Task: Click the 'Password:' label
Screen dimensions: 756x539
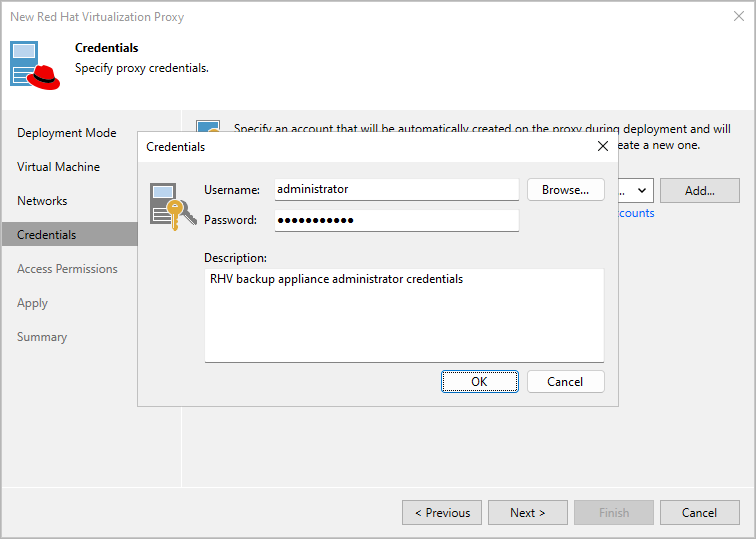Action: [230, 220]
